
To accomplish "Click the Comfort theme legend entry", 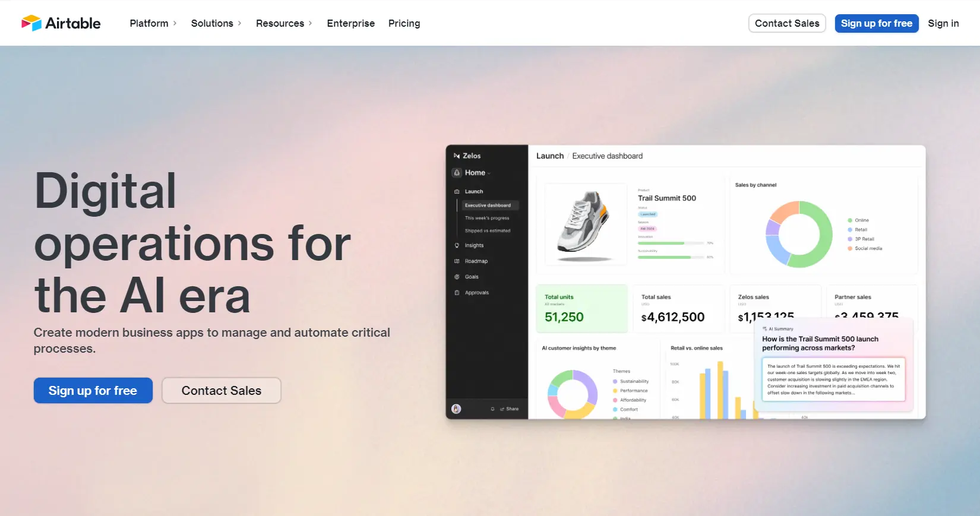I will [x=625, y=410].
